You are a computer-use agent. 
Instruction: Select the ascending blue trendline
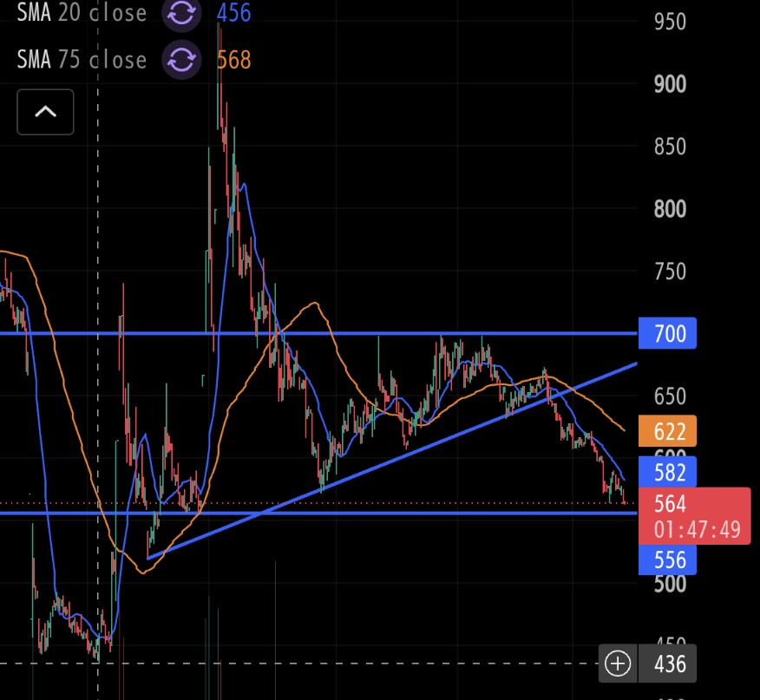(x=392, y=461)
